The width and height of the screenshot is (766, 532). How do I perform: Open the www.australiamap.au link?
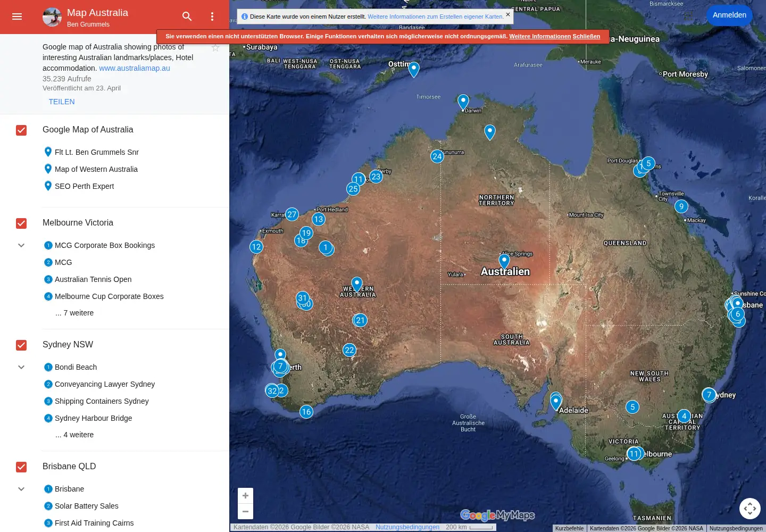point(135,68)
